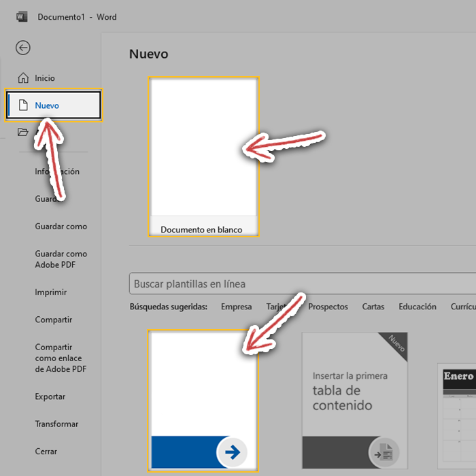Open the Guardar como menu item

coord(61,226)
